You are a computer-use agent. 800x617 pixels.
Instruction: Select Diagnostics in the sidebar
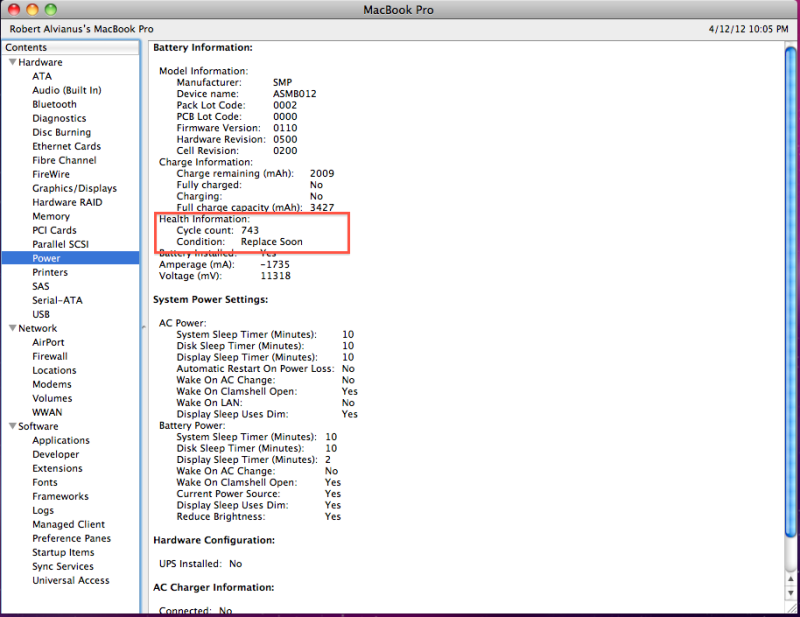[x=59, y=118]
